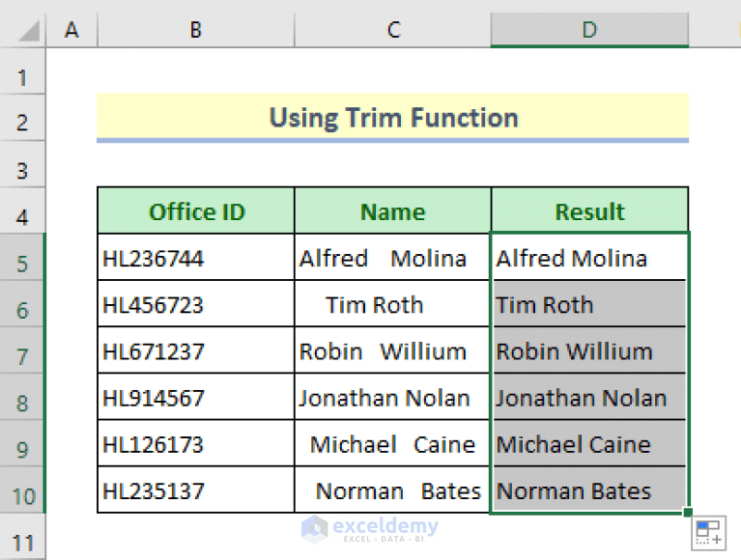Select row 4 header
This screenshot has width=741, height=560.
click(x=22, y=210)
